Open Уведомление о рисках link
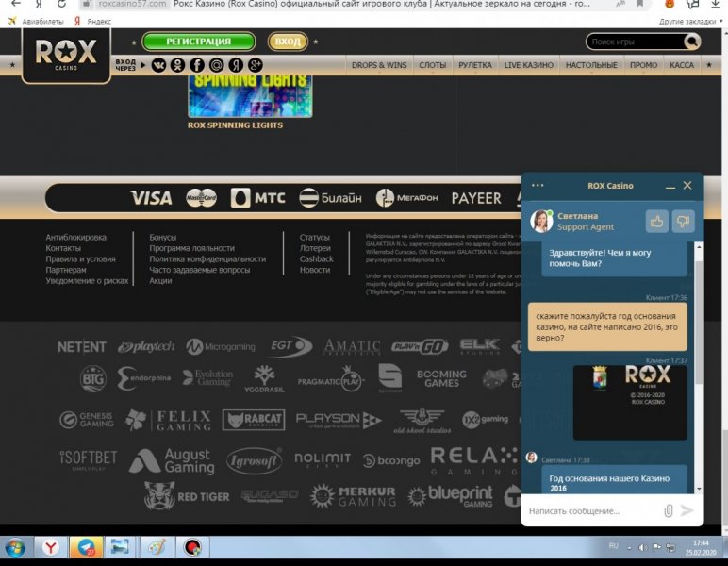Image resolution: width=728 pixels, height=566 pixels. 87,280
